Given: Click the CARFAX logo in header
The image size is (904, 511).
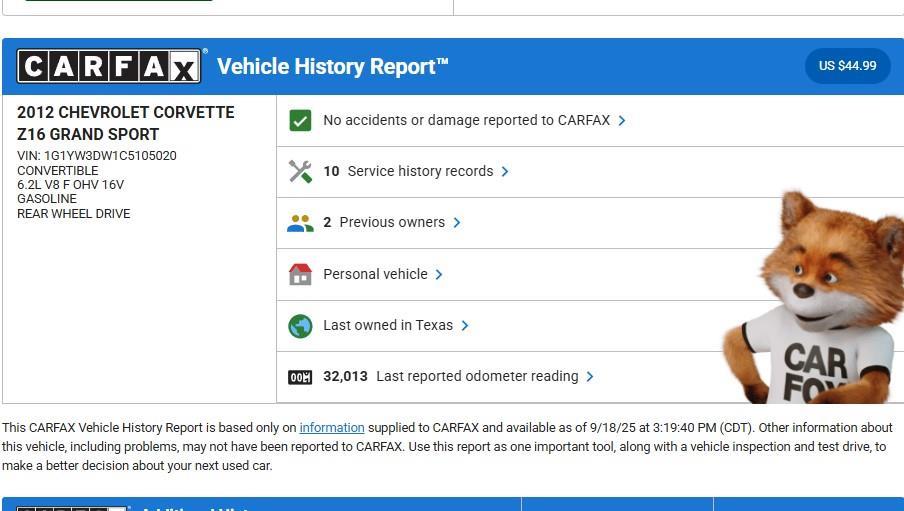Looking at the screenshot, I should (110, 67).
